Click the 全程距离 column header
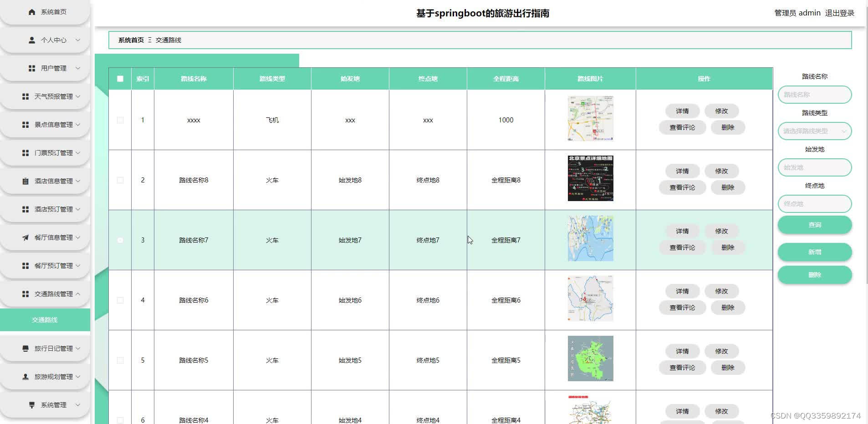This screenshot has height=424, width=868. [x=505, y=79]
